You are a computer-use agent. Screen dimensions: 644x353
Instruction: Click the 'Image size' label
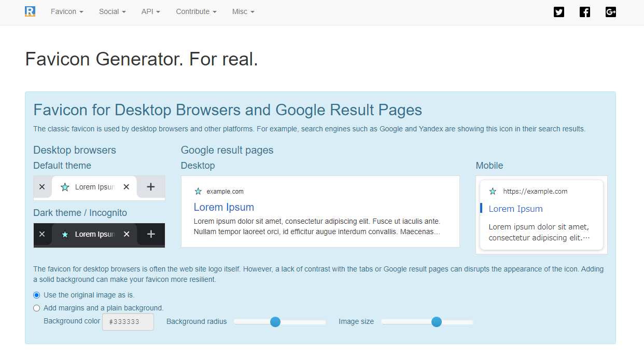pos(356,321)
